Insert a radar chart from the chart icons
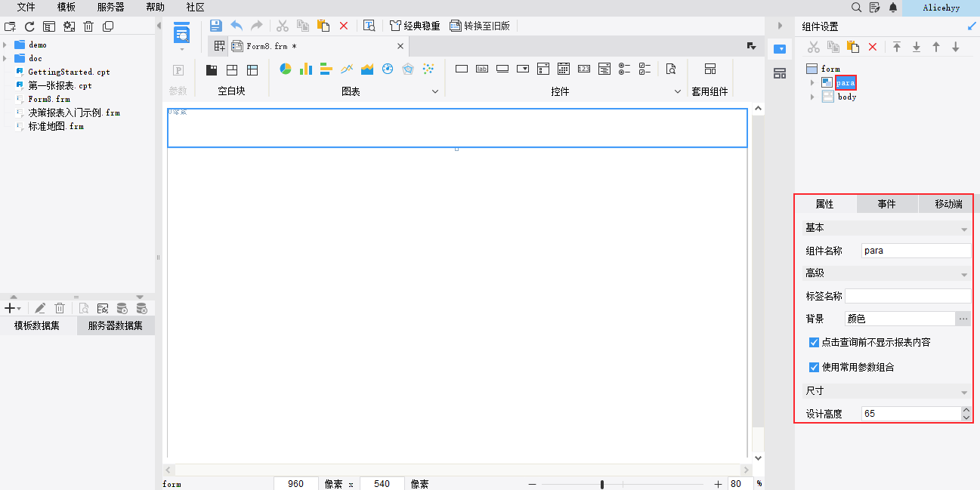The image size is (980, 490). click(408, 69)
